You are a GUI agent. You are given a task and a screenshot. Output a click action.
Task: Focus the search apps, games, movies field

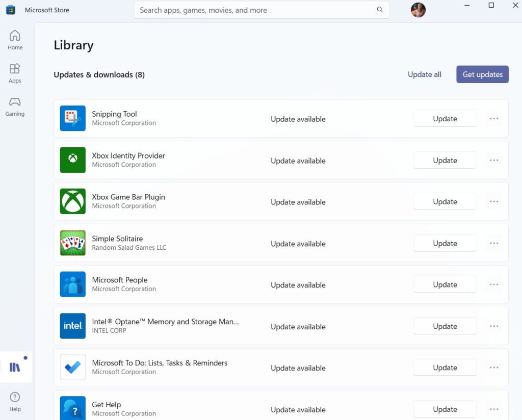point(262,10)
